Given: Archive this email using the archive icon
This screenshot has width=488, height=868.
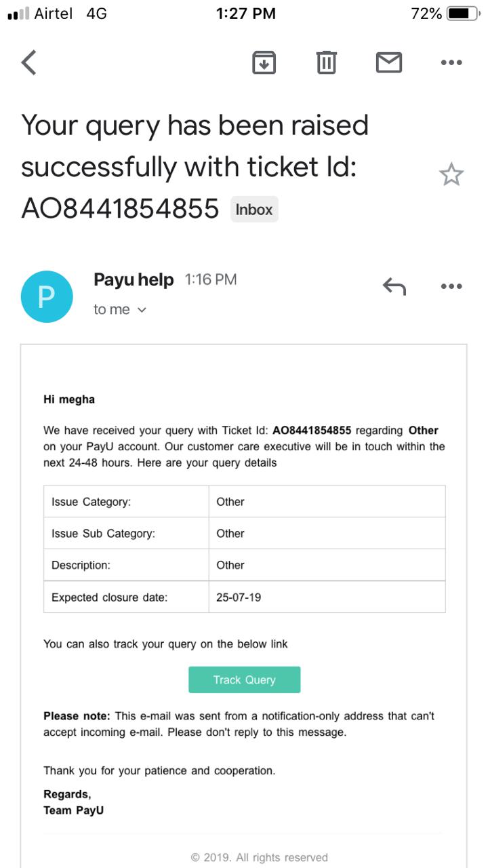Looking at the screenshot, I should [x=264, y=62].
